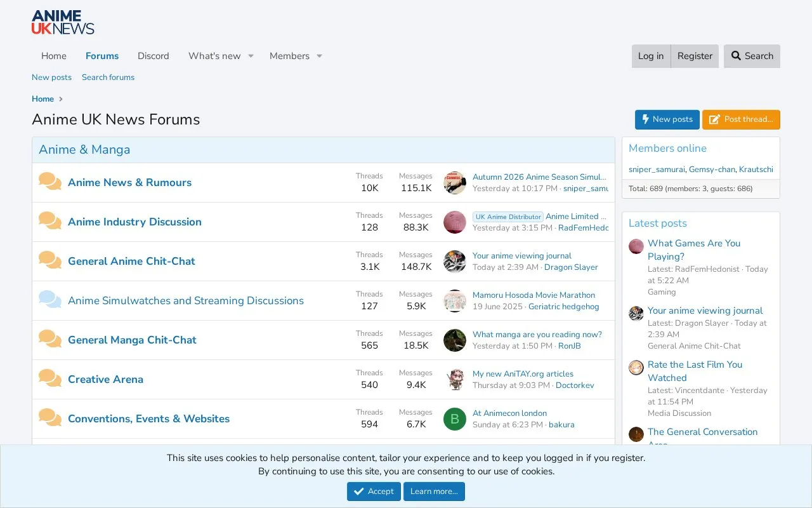Open the New posts sub-nav link
Screen dimensions: 812x508
click(51, 77)
